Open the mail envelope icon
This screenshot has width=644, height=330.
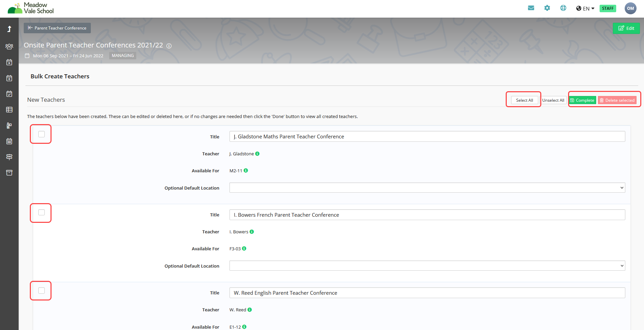(531, 8)
